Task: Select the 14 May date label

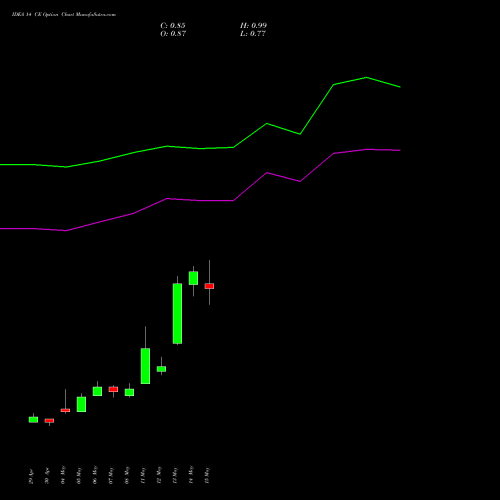Action: coord(191,475)
